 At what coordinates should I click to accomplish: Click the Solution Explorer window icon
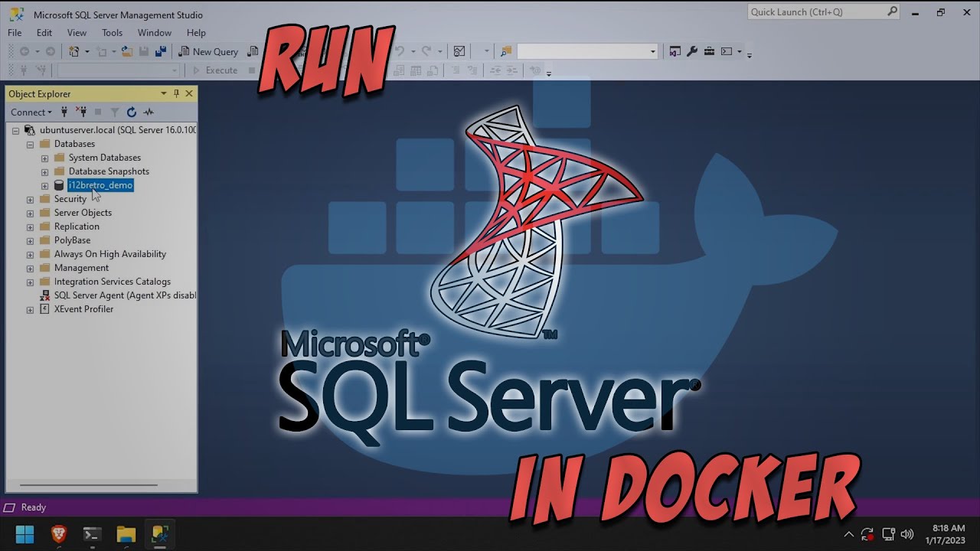(x=675, y=51)
